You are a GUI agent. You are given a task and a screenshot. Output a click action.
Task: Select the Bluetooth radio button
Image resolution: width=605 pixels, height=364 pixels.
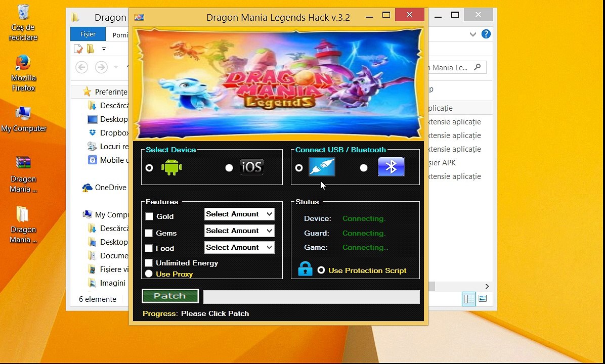pos(364,168)
